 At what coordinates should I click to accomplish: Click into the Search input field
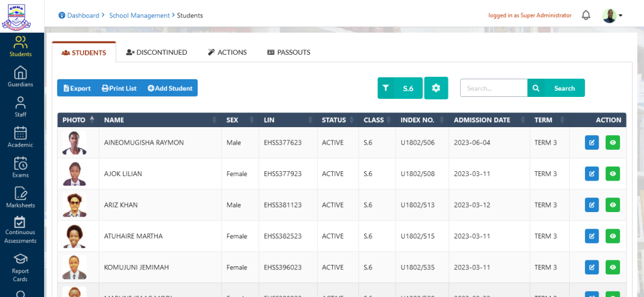click(x=493, y=88)
